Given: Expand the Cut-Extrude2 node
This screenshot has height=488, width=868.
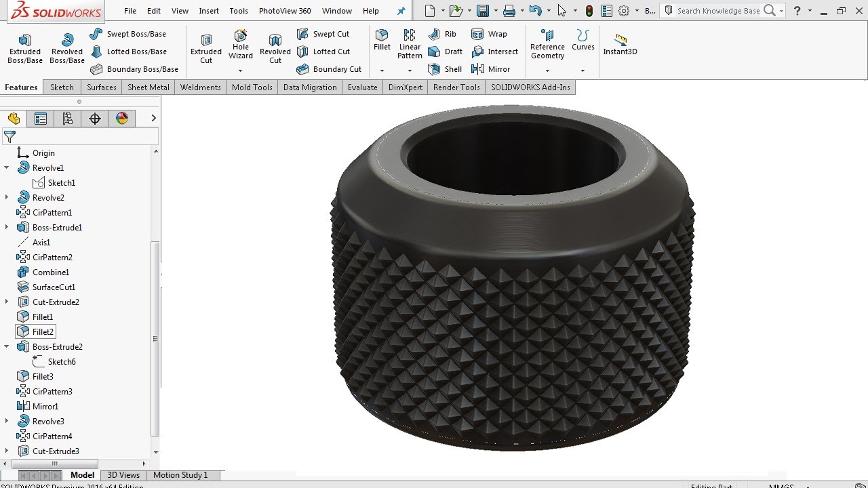Looking at the screenshot, I should (7, 302).
